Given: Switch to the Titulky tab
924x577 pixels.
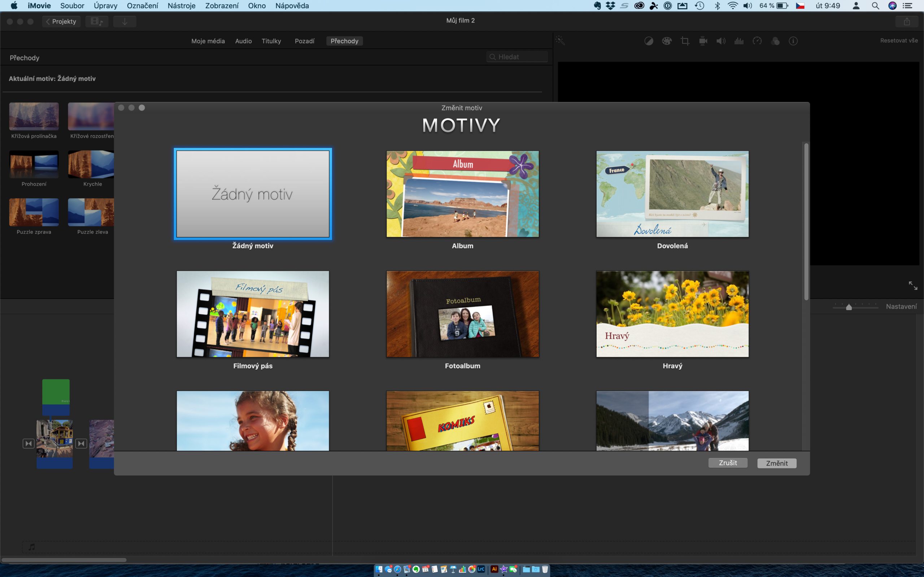Looking at the screenshot, I should (271, 41).
